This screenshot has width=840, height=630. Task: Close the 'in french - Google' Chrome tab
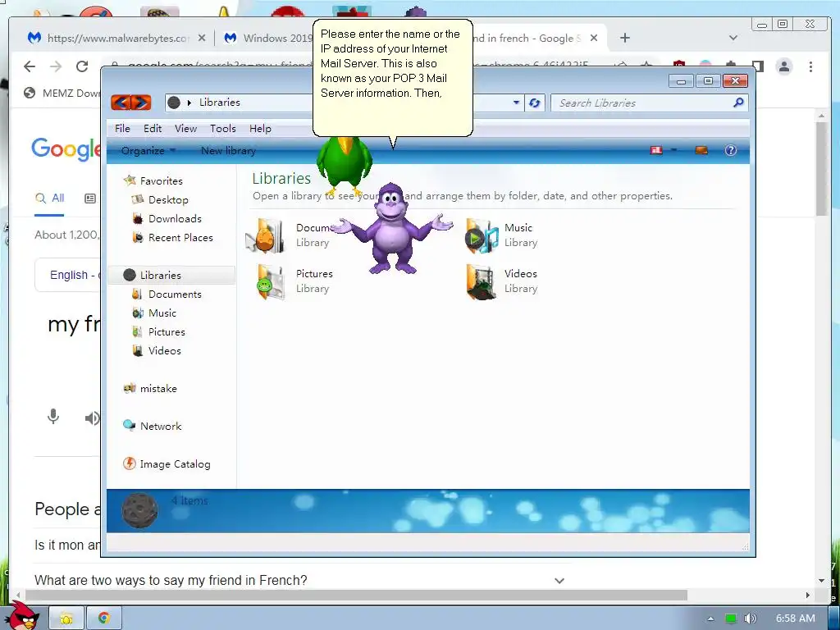point(594,38)
